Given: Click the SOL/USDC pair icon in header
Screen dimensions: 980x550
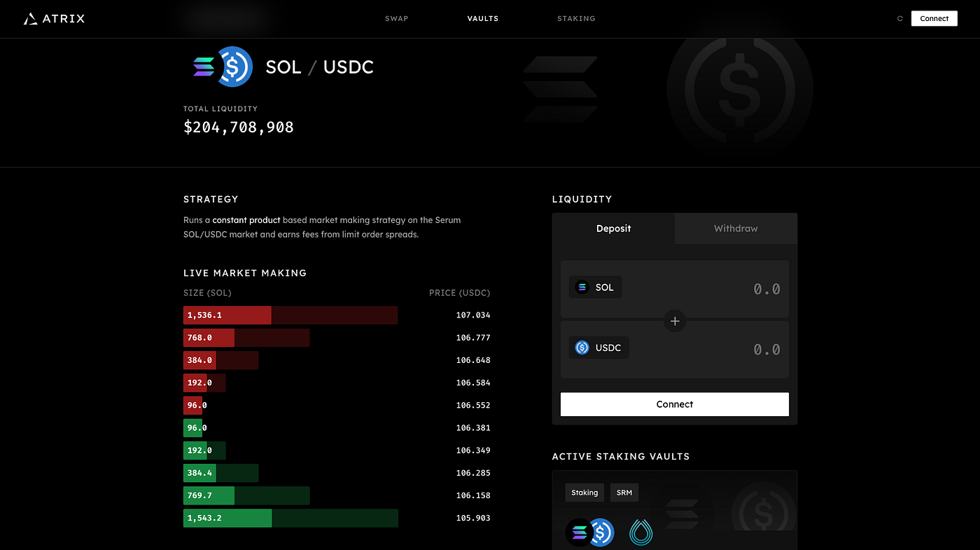Looking at the screenshot, I should tap(223, 67).
